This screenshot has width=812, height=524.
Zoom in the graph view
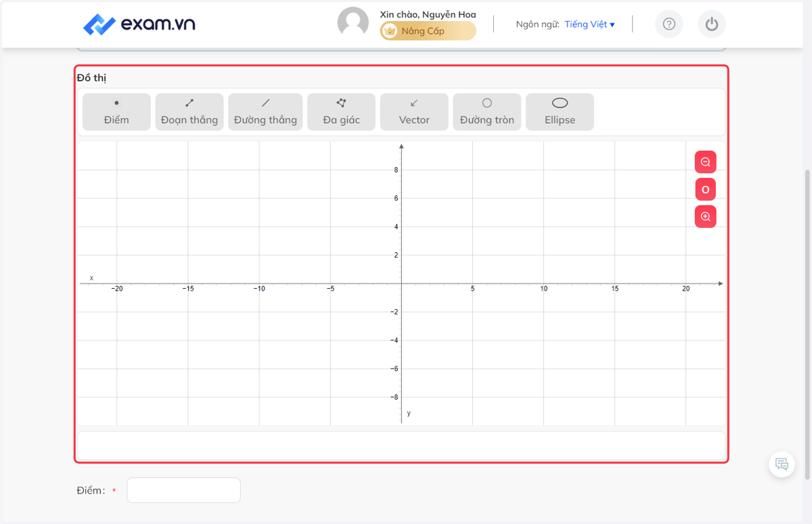706,216
